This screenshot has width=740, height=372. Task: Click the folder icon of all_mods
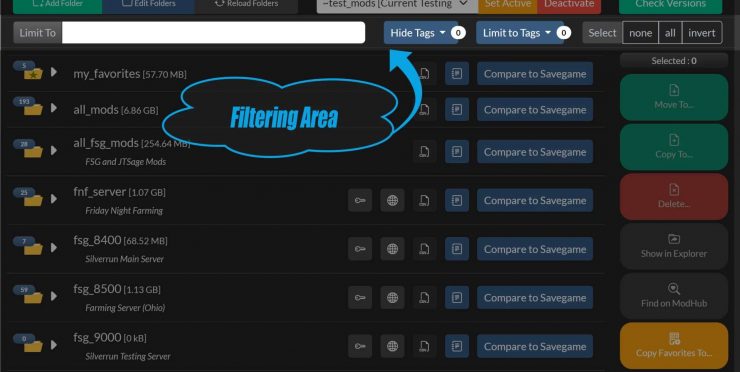(x=33, y=109)
